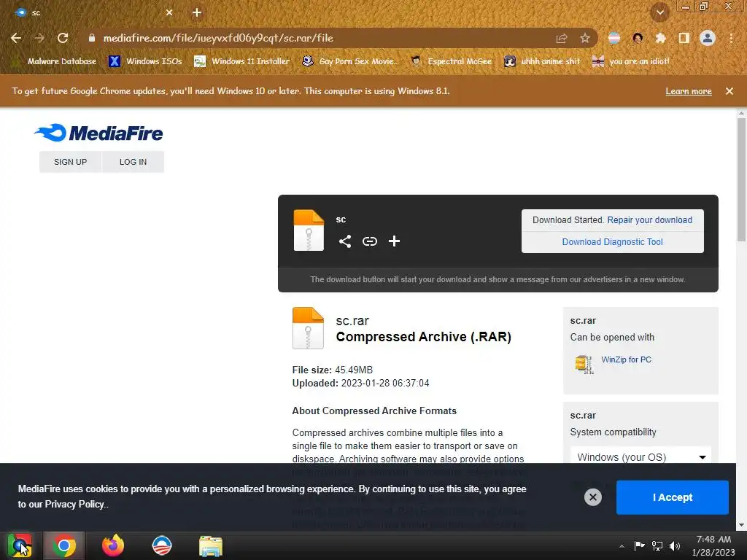Click the blue-and-red circular taskbar icon
The height and width of the screenshot is (560, 747).
(161, 545)
